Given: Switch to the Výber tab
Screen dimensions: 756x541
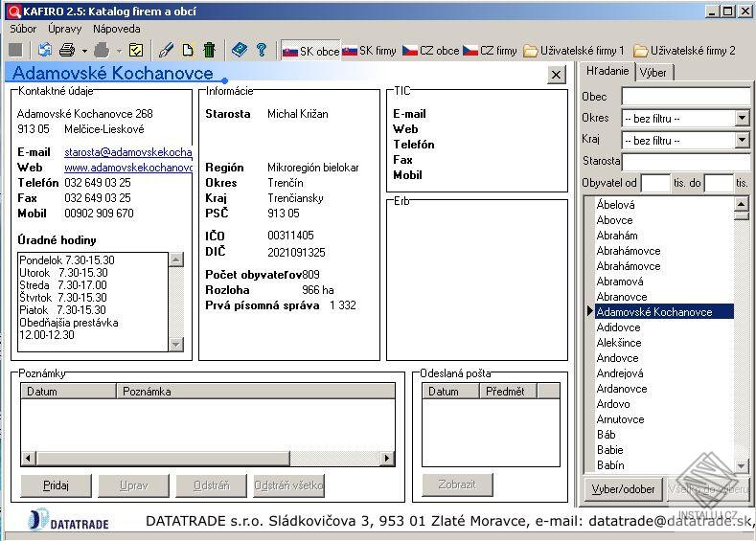Looking at the screenshot, I should (653, 73).
